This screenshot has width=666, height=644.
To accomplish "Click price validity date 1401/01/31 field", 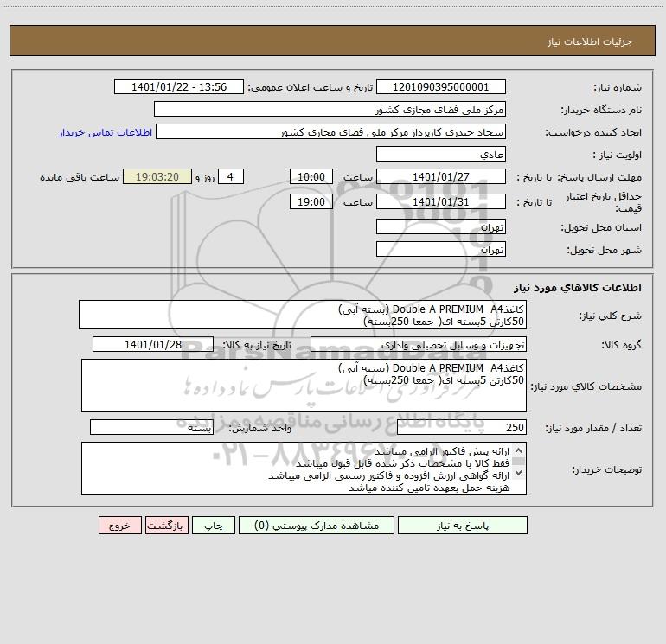I will pos(441,201).
